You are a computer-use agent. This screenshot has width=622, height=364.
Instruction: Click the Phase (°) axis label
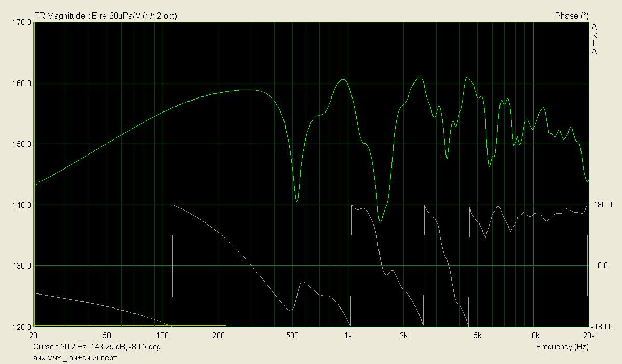(x=572, y=16)
